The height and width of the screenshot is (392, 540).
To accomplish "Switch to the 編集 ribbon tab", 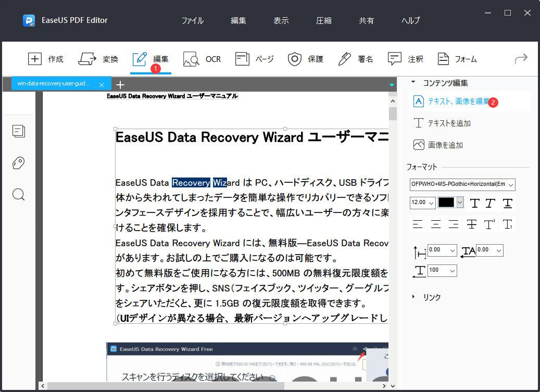I will click(151, 59).
